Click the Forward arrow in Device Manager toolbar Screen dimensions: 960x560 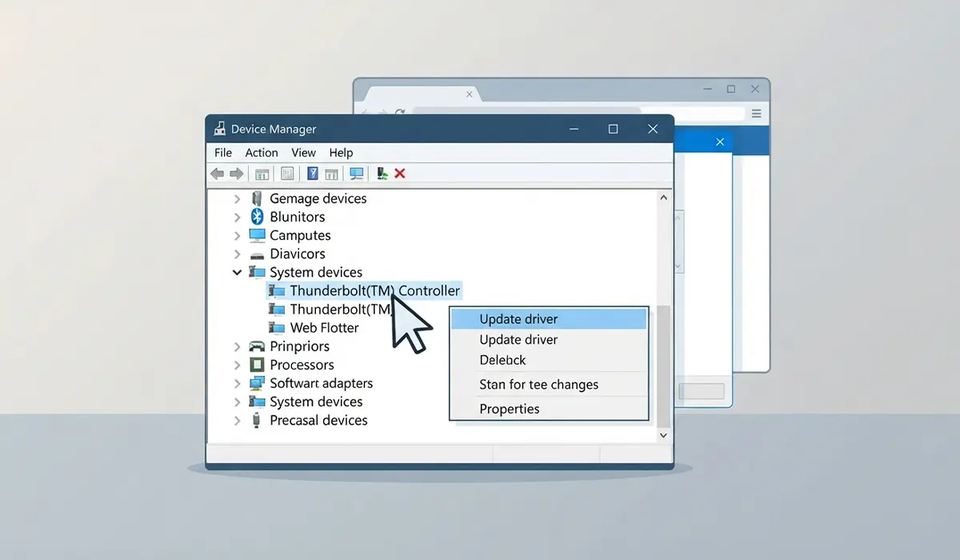[x=236, y=174]
